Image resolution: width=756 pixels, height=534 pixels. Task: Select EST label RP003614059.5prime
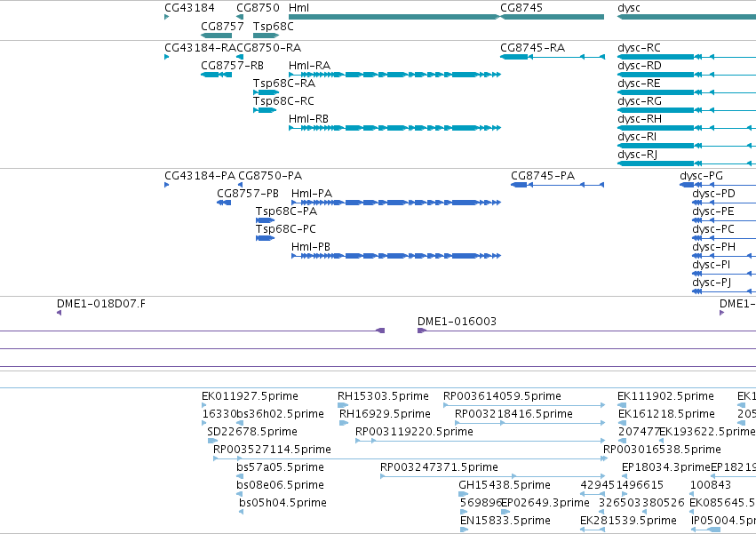503,396
